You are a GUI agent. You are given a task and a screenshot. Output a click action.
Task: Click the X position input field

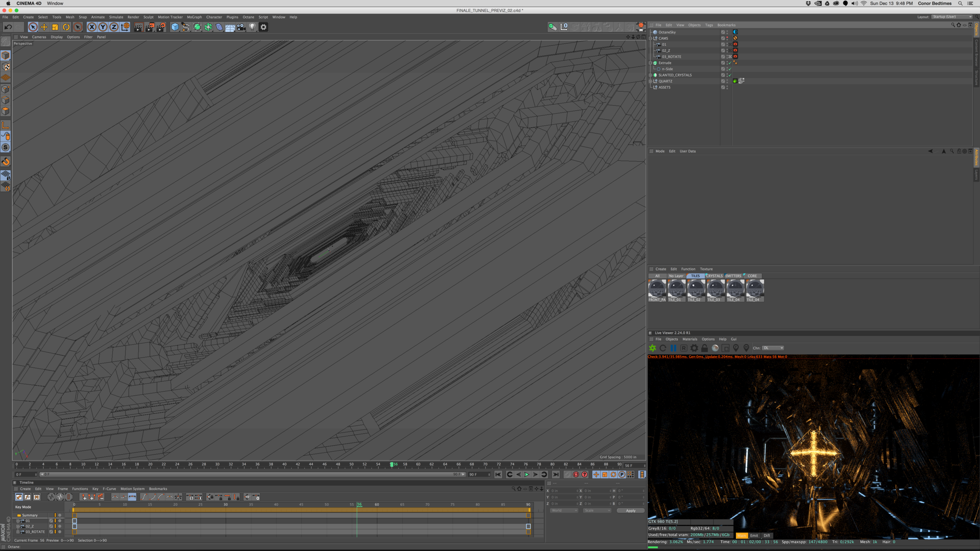coord(564,491)
